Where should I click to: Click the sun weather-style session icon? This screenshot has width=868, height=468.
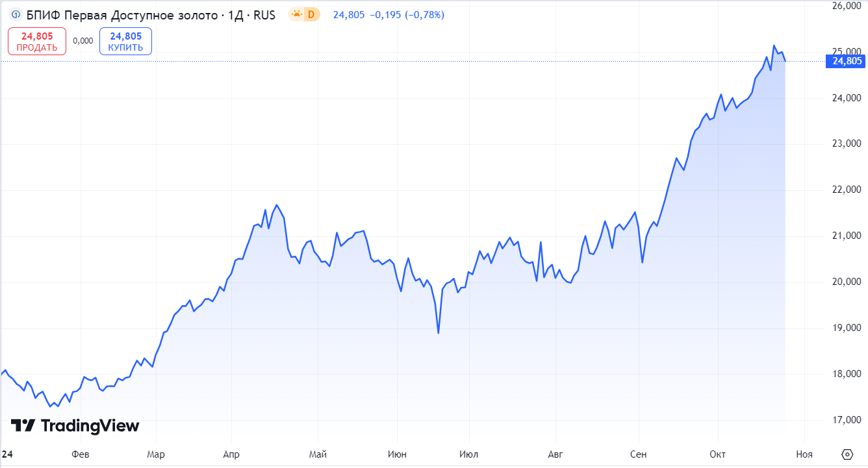point(296,14)
